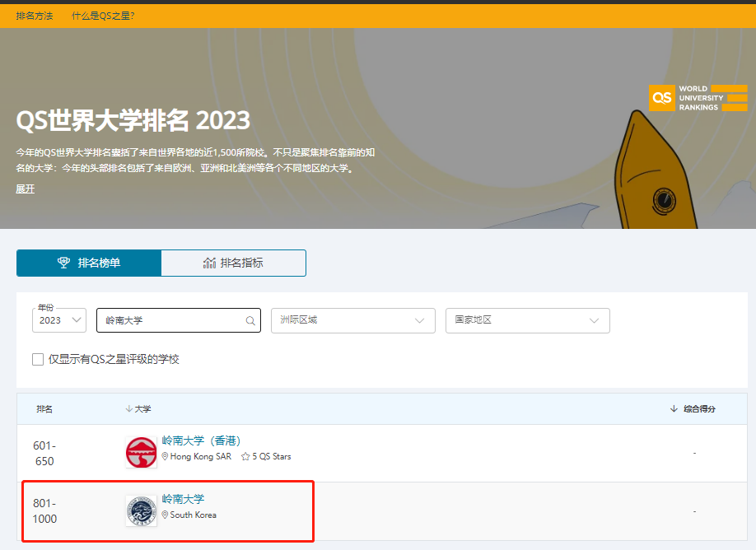Open the 什么是QS之星? menu link
756x550 pixels.
103,16
